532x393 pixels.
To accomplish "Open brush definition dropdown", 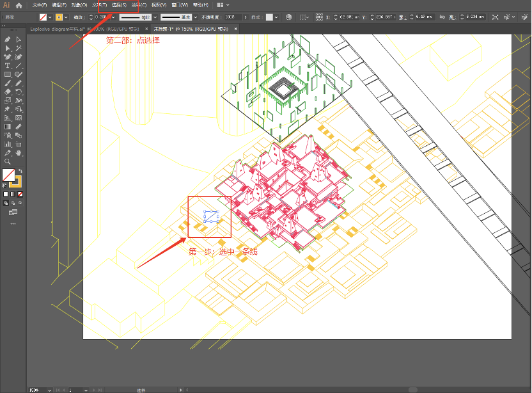I will point(196,17).
